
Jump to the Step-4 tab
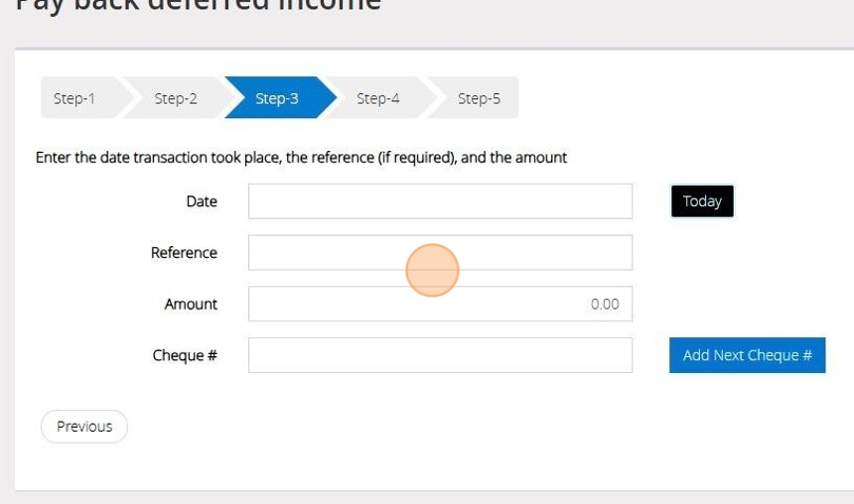(378, 98)
